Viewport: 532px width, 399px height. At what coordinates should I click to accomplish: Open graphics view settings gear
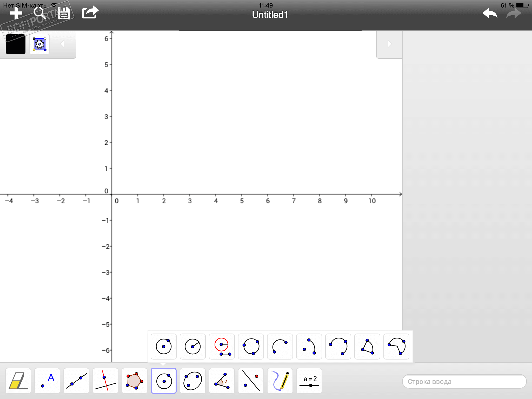(x=39, y=44)
